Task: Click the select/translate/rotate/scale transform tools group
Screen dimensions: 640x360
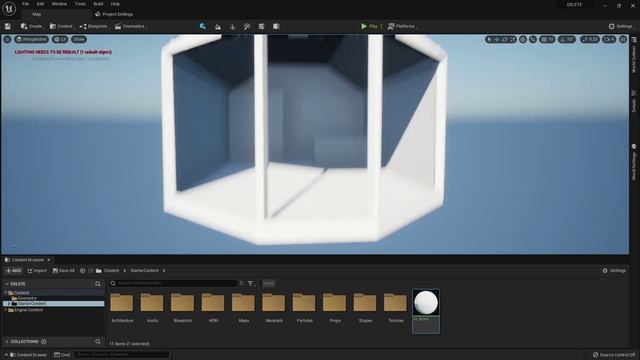Action: (x=501, y=39)
